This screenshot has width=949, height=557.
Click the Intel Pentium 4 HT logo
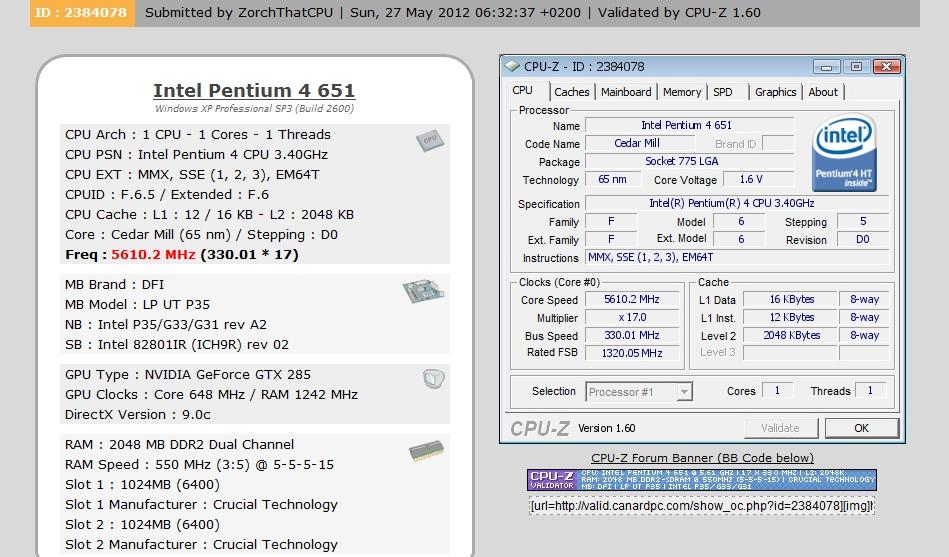point(844,153)
